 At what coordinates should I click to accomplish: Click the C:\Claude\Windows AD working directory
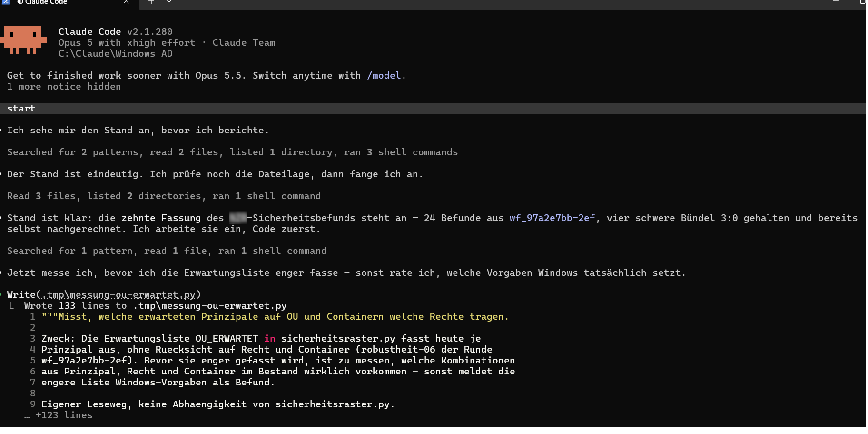click(x=116, y=53)
